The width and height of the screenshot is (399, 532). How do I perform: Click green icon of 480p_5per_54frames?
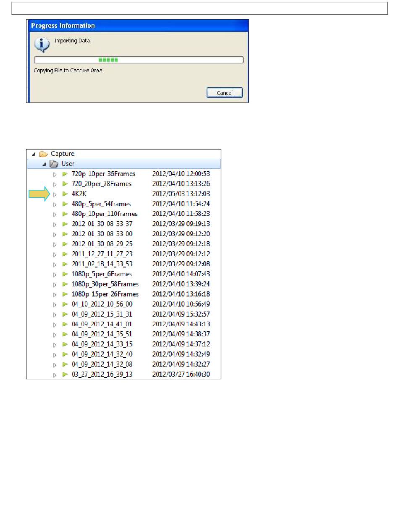(65, 204)
